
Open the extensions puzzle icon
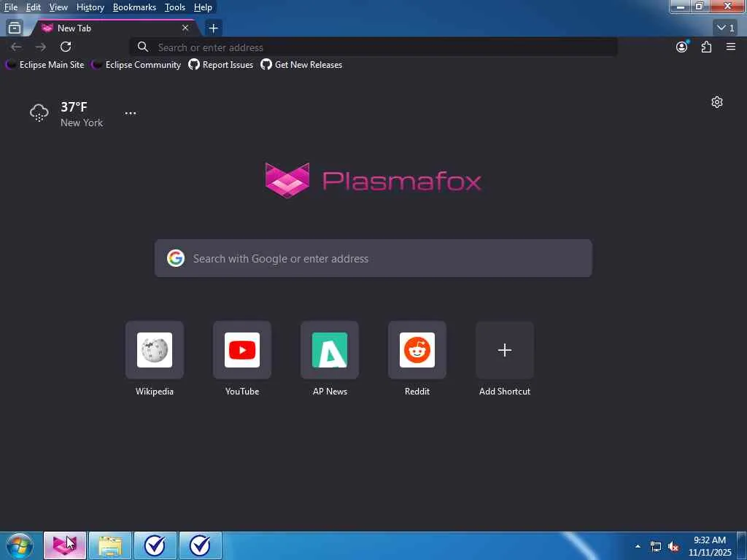(706, 47)
